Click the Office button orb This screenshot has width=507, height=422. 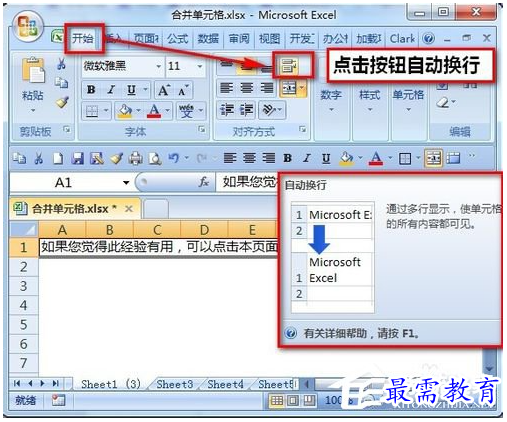pyautogui.click(x=28, y=27)
